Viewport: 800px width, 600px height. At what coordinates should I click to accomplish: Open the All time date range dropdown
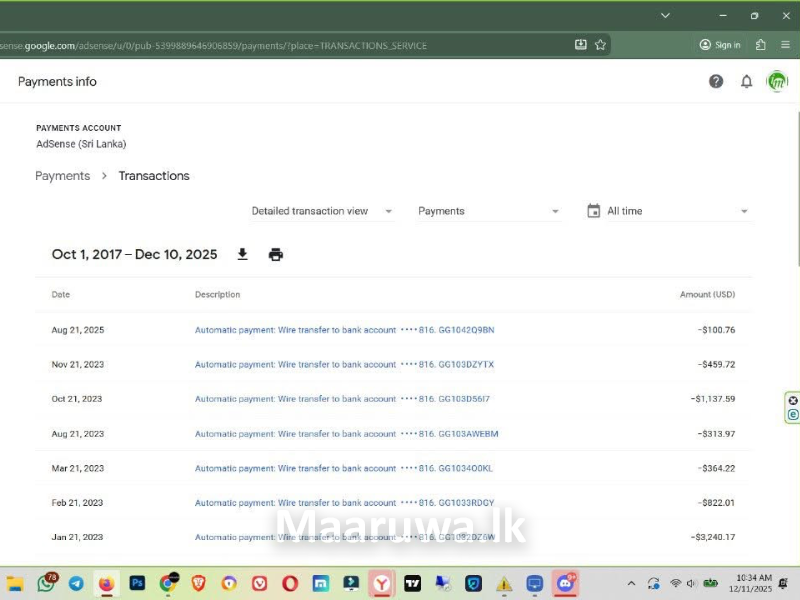[667, 211]
